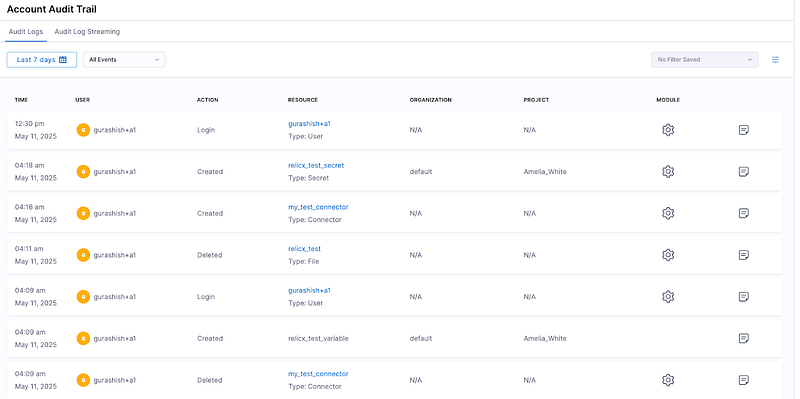Open the relicx_test file resource link
Viewport: 800px width, 399px height.
tap(305, 249)
